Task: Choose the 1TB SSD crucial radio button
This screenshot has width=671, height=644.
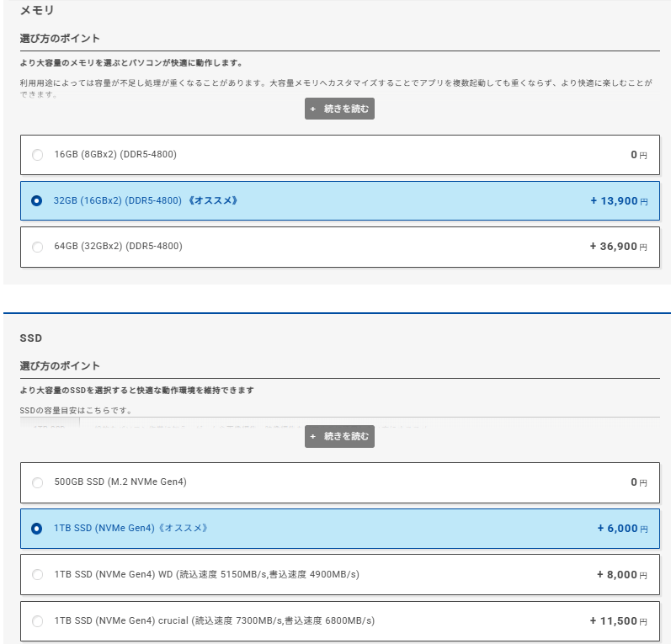Action: [x=37, y=621]
